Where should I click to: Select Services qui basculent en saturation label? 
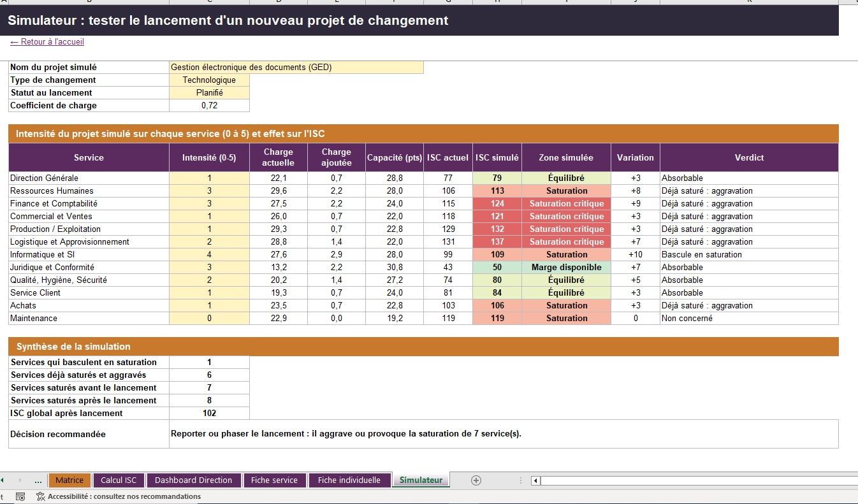click(89, 363)
